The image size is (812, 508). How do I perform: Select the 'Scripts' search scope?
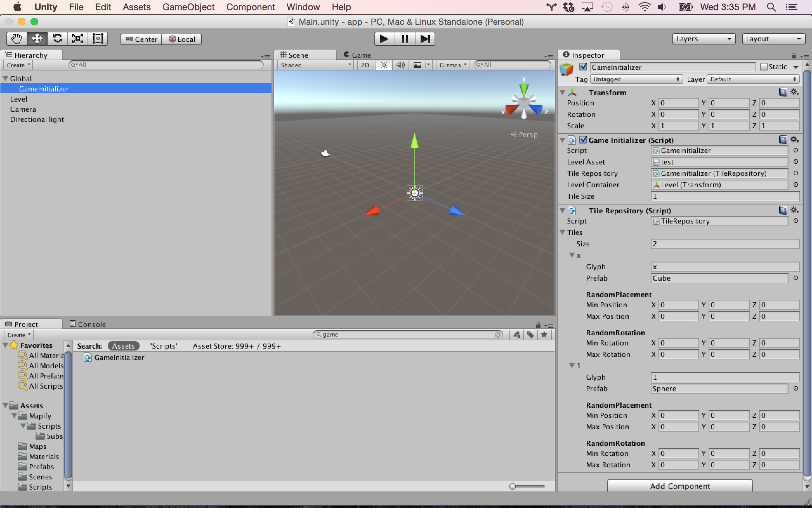163,346
